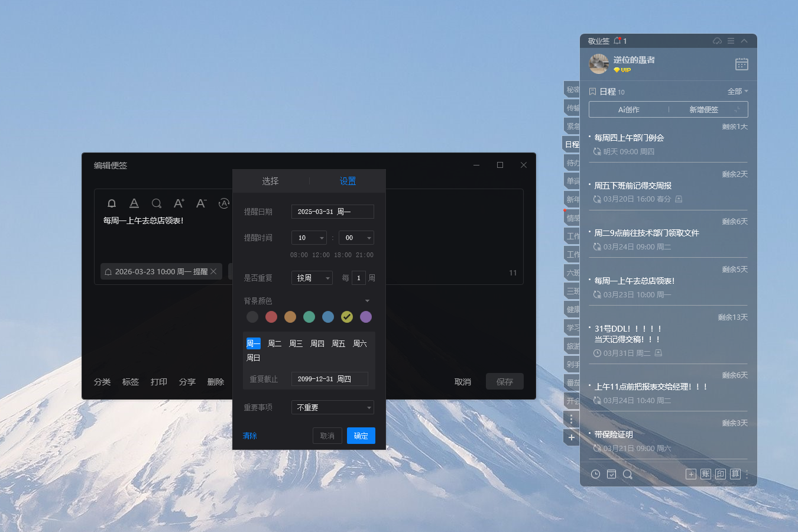798x532 pixels.
Task: Open the calendar icon next to the username
Action: pyautogui.click(x=742, y=63)
